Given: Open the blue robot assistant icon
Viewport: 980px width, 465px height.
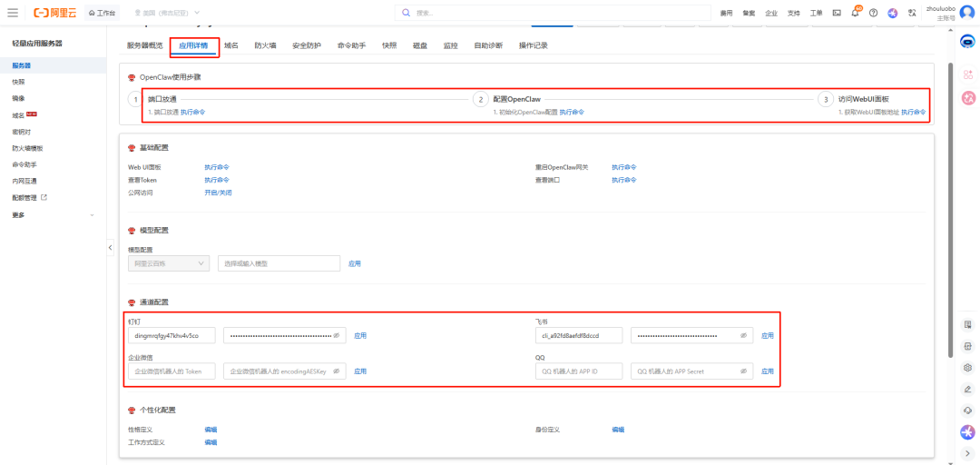Looking at the screenshot, I should (x=967, y=42).
